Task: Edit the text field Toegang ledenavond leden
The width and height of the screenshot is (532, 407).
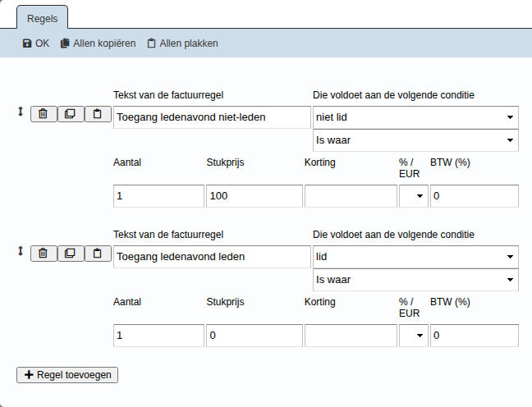Action: (x=212, y=257)
